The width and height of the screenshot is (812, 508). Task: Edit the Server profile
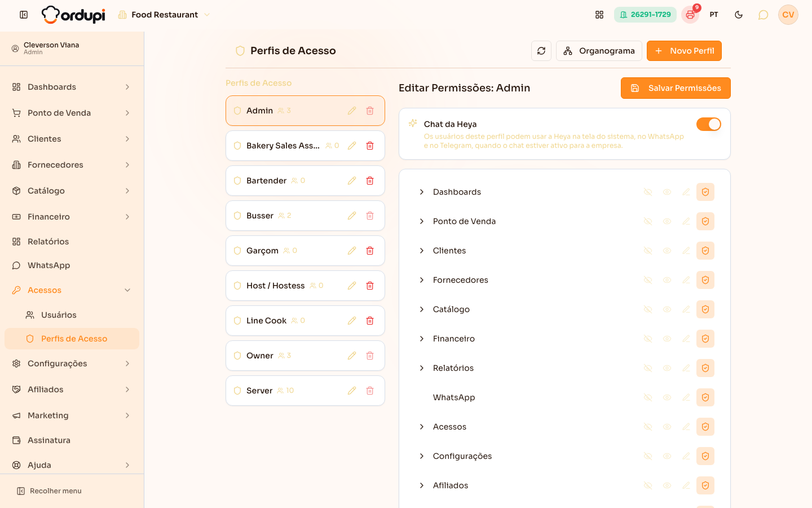352,391
